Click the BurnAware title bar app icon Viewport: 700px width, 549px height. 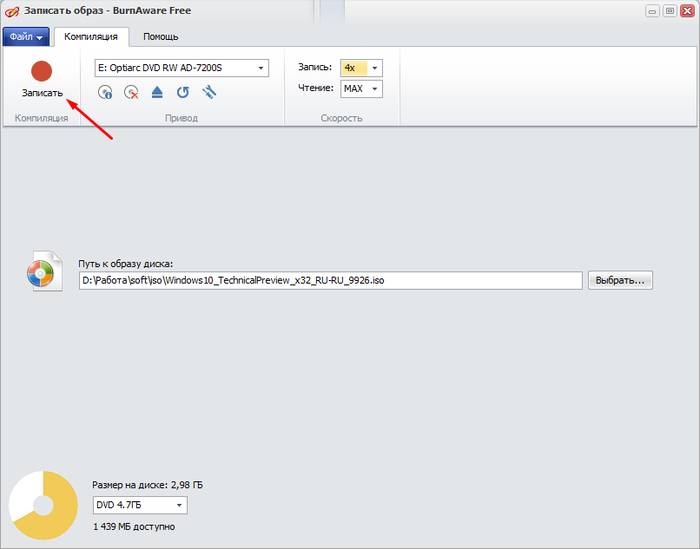coord(11,9)
